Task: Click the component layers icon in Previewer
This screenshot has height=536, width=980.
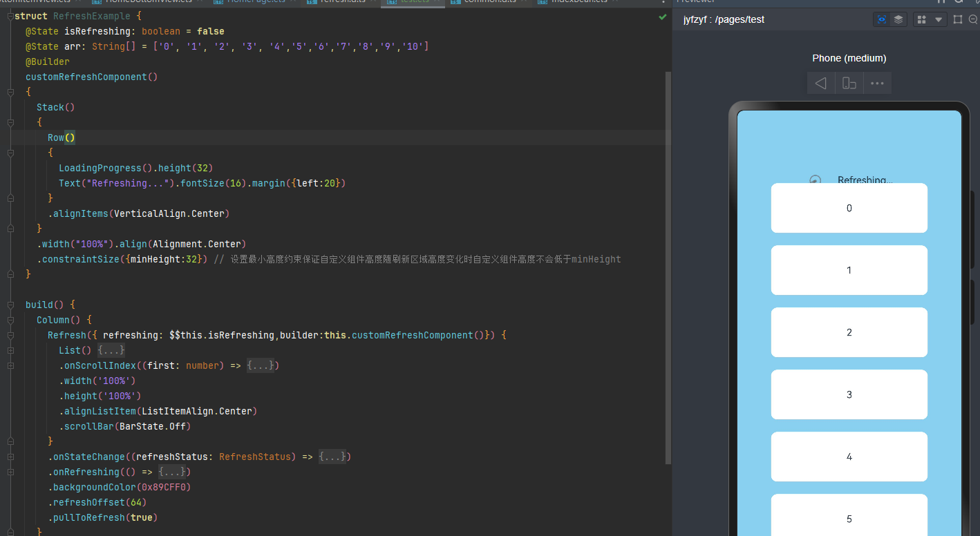Action: [x=898, y=19]
